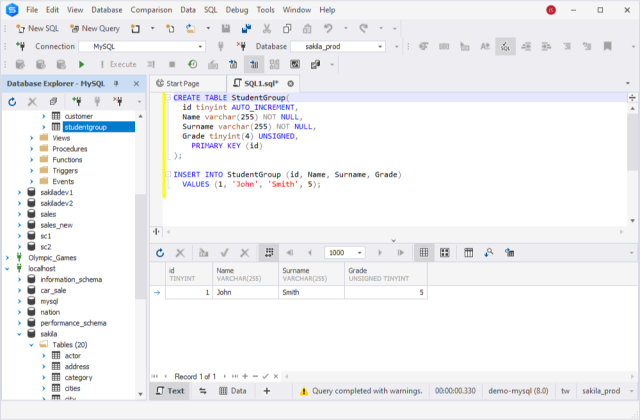The image size is (640, 420).
Task: Switch to the Text view tab
Action: click(171, 391)
